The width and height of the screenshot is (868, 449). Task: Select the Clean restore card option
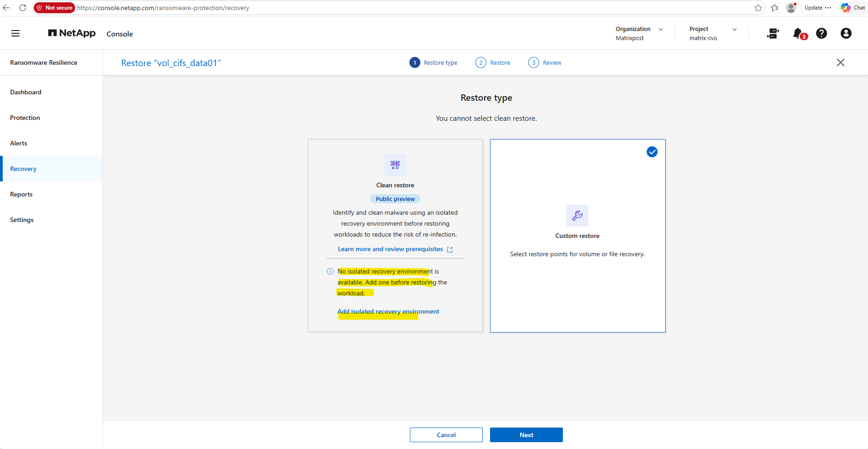pos(395,235)
